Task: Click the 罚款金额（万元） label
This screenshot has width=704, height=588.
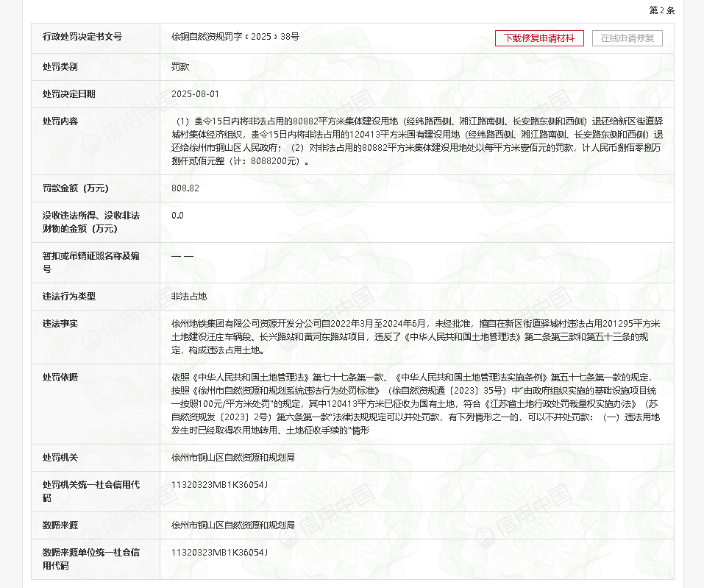Action: (76, 188)
